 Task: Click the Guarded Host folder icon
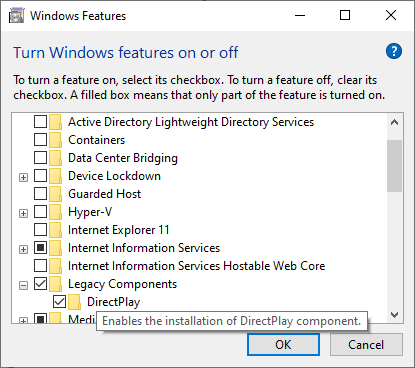pyautogui.click(x=55, y=194)
